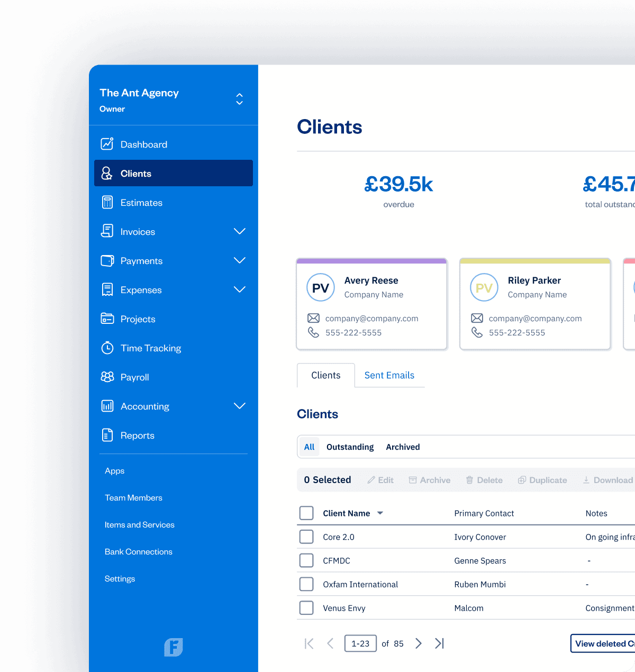Toggle the select-all checkbox in table header

pos(306,513)
